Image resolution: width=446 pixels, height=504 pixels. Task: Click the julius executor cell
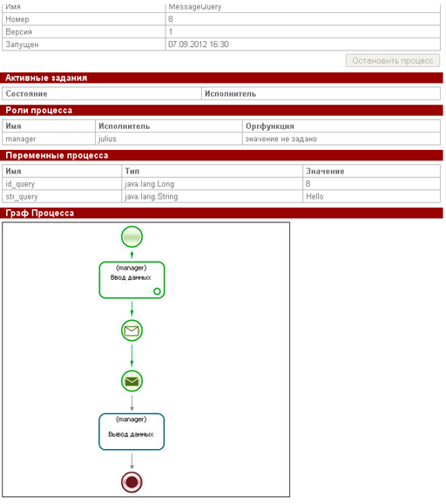click(169, 139)
